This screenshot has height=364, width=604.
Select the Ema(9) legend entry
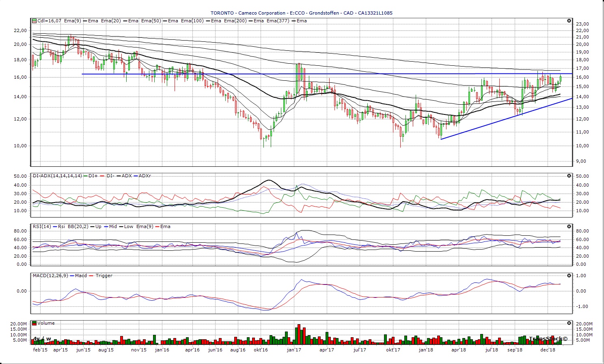pyautogui.click(x=72, y=21)
